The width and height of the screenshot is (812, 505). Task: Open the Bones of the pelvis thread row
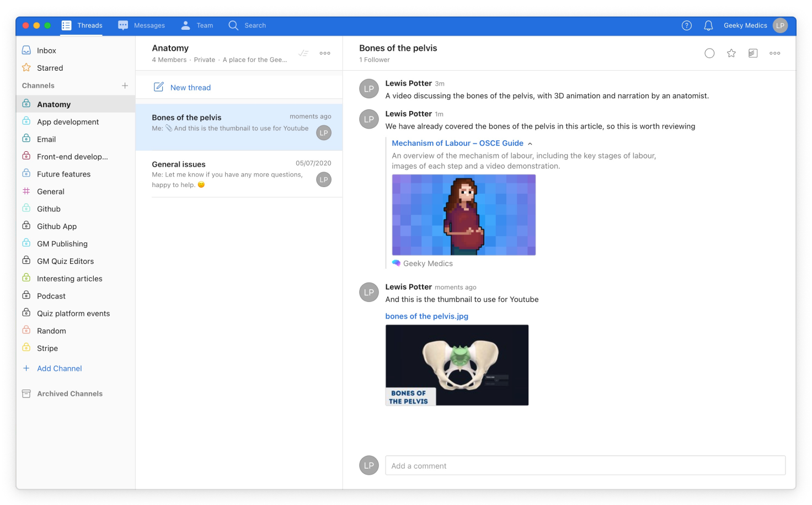point(239,127)
